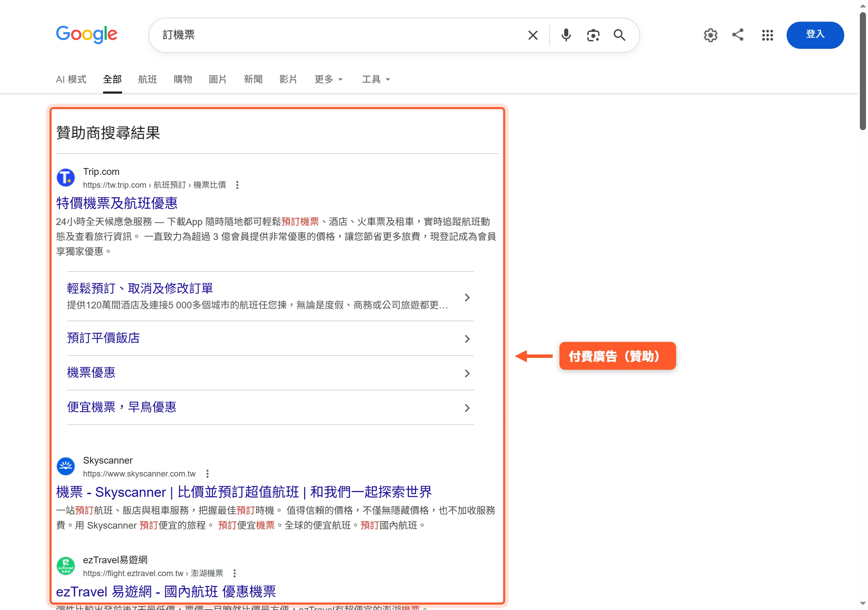Switch to 新聞 tab

[253, 79]
